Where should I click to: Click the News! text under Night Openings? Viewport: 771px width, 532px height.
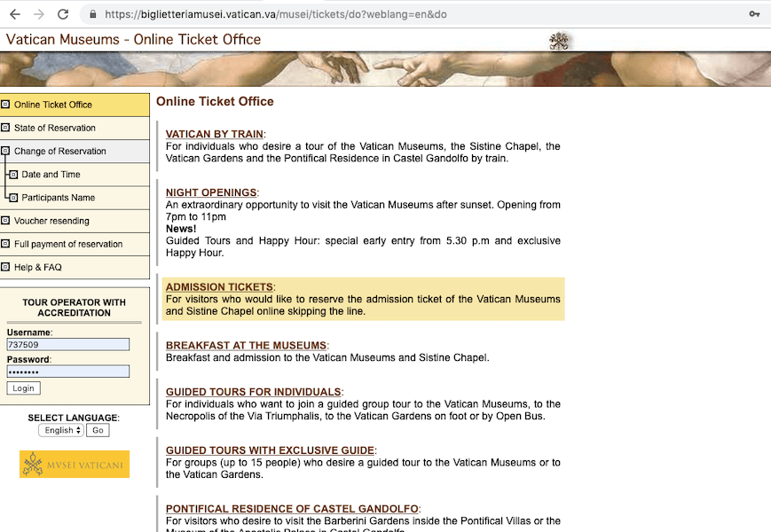click(181, 229)
